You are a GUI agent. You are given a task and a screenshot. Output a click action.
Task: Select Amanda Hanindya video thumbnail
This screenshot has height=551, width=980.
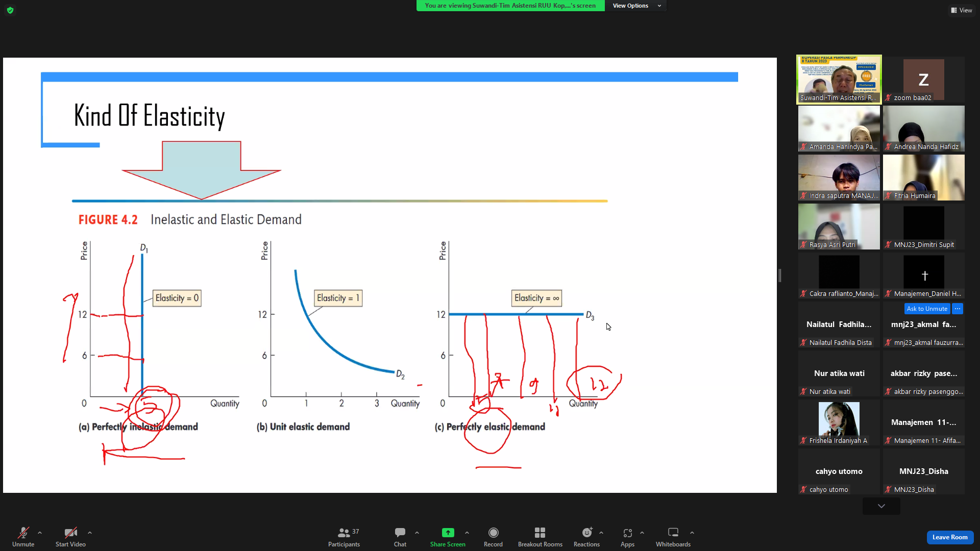point(839,129)
